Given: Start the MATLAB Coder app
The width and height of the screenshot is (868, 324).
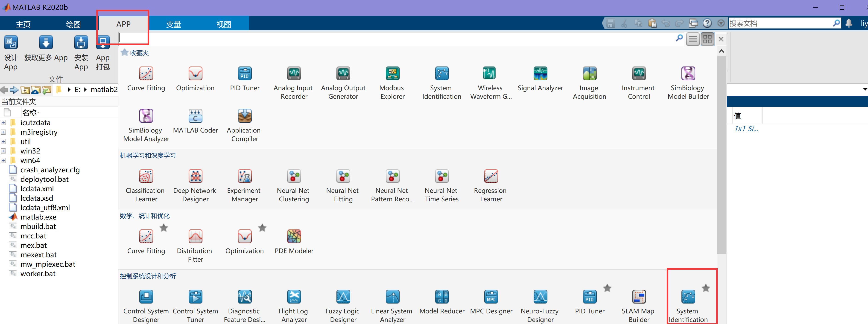Looking at the screenshot, I should tap(195, 116).
